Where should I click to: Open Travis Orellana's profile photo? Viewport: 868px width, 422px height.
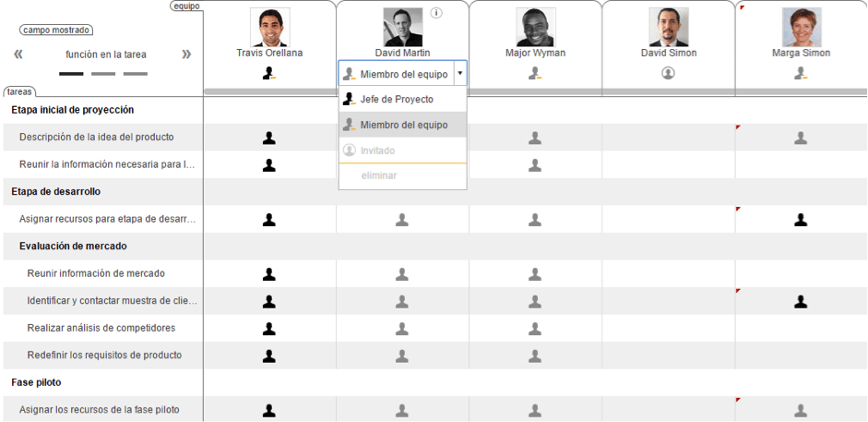269,27
